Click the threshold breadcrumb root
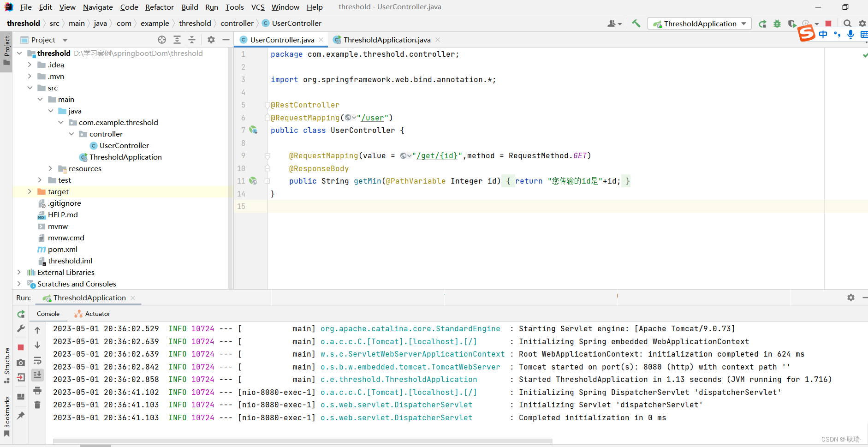Viewport: 868px width, 447px height. pyautogui.click(x=24, y=23)
